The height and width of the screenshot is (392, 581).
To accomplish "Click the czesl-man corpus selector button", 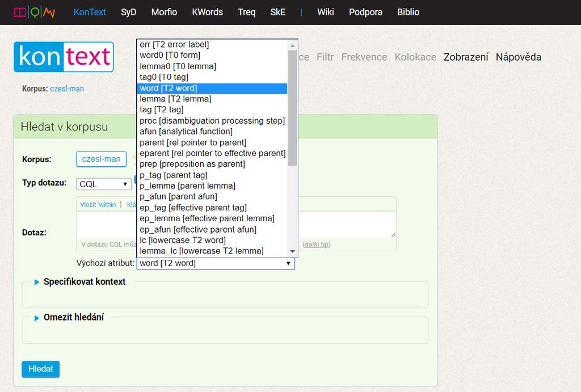I will point(101,159).
